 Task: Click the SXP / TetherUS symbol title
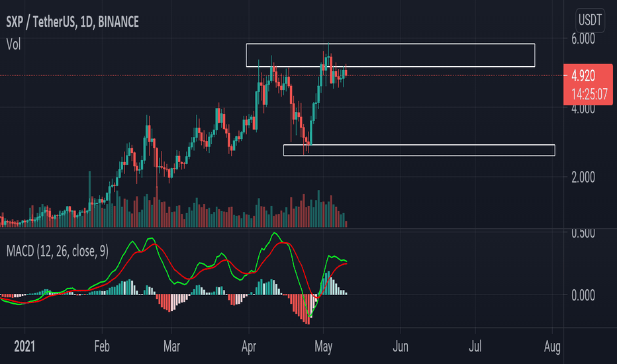click(x=72, y=22)
